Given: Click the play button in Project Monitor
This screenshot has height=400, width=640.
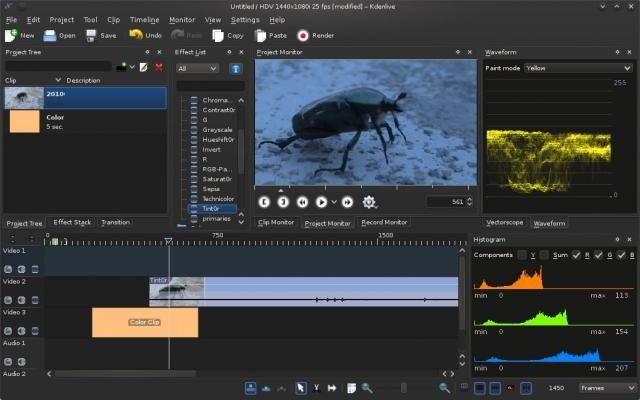Looking at the screenshot, I should [x=321, y=202].
